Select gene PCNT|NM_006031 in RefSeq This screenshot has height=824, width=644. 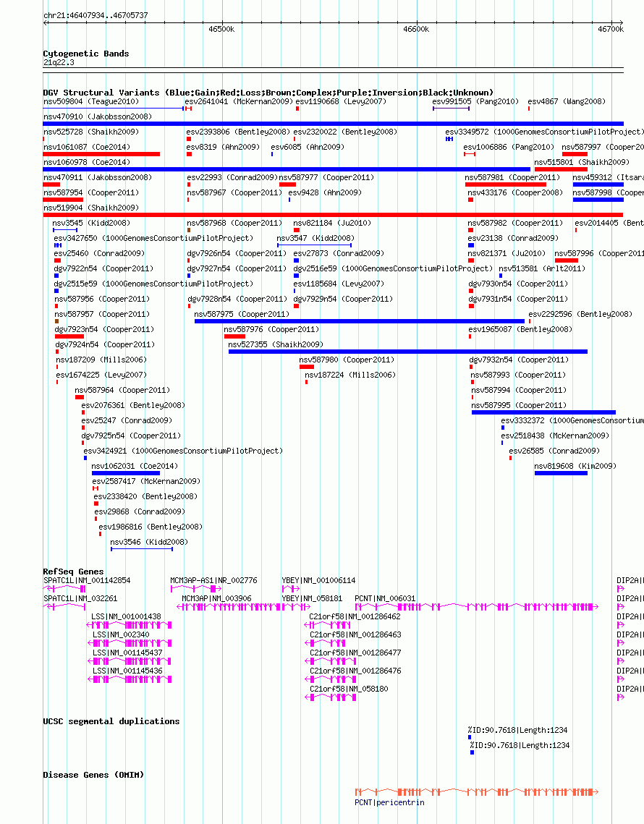coord(385,598)
